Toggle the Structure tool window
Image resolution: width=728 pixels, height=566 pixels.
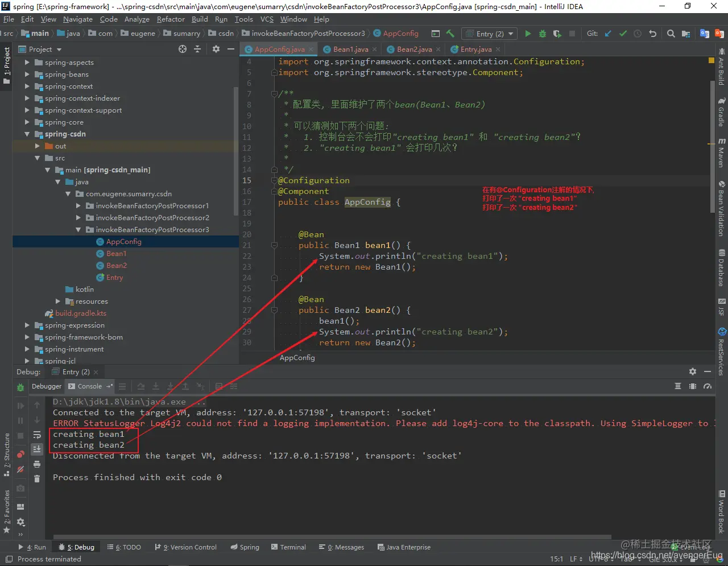click(x=6, y=455)
